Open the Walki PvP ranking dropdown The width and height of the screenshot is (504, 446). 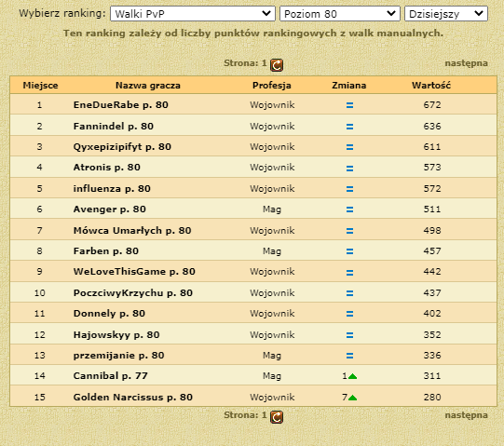[x=193, y=14]
